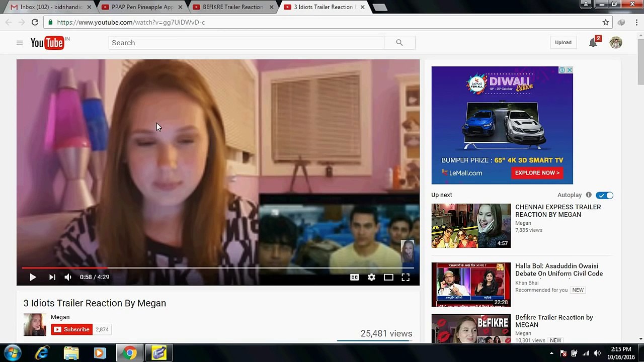Reload the page
The height and width of the screenshot is (362, 644).
35,22
